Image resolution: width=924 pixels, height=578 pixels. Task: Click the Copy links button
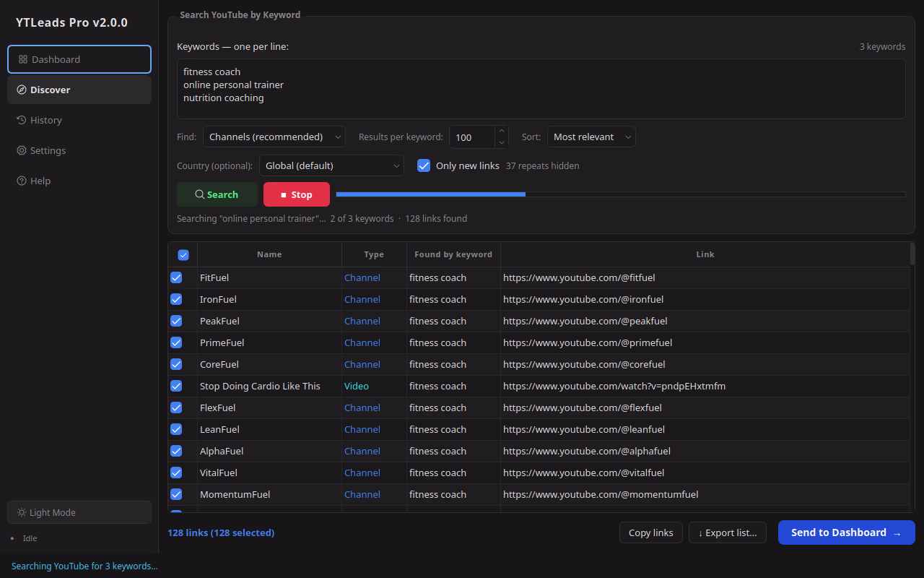tap(651, 532)
